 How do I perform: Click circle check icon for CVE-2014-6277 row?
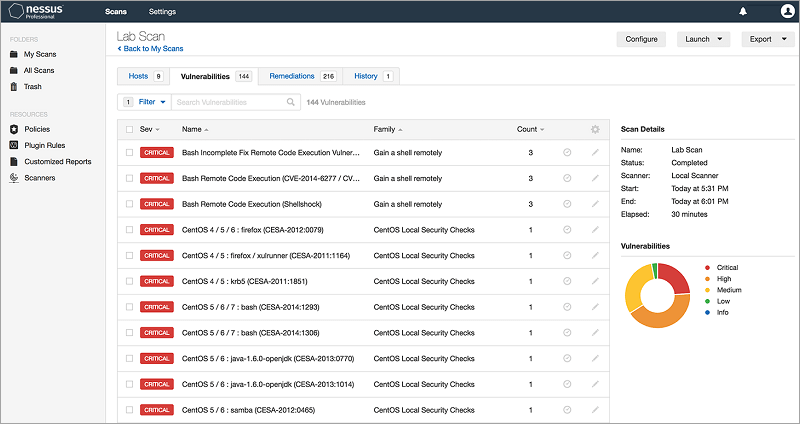(567, 178)
